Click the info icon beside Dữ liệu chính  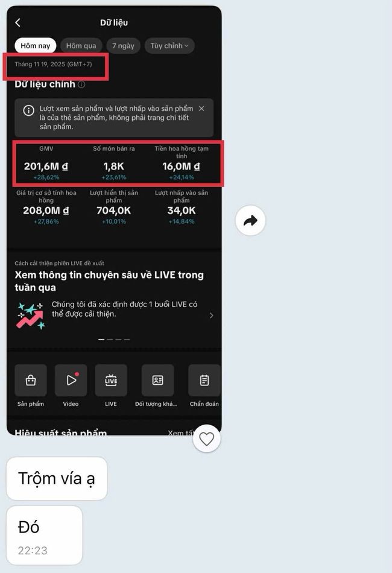[x=81, y=85]
